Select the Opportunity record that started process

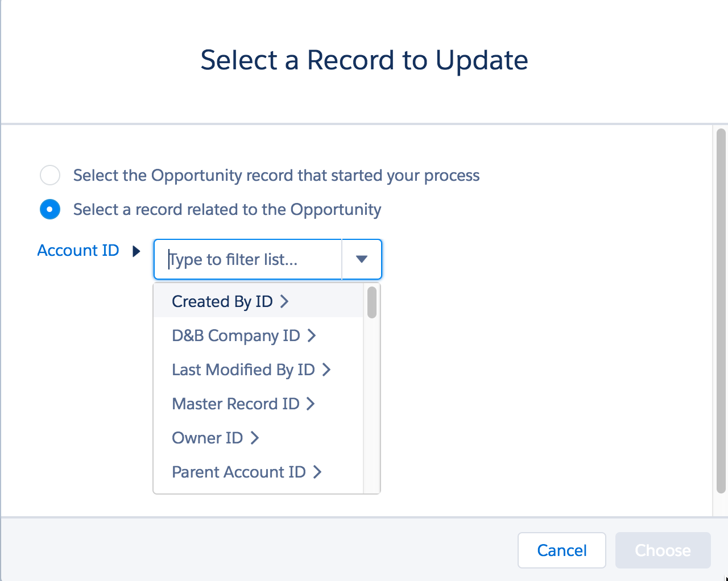pos(50,175)
